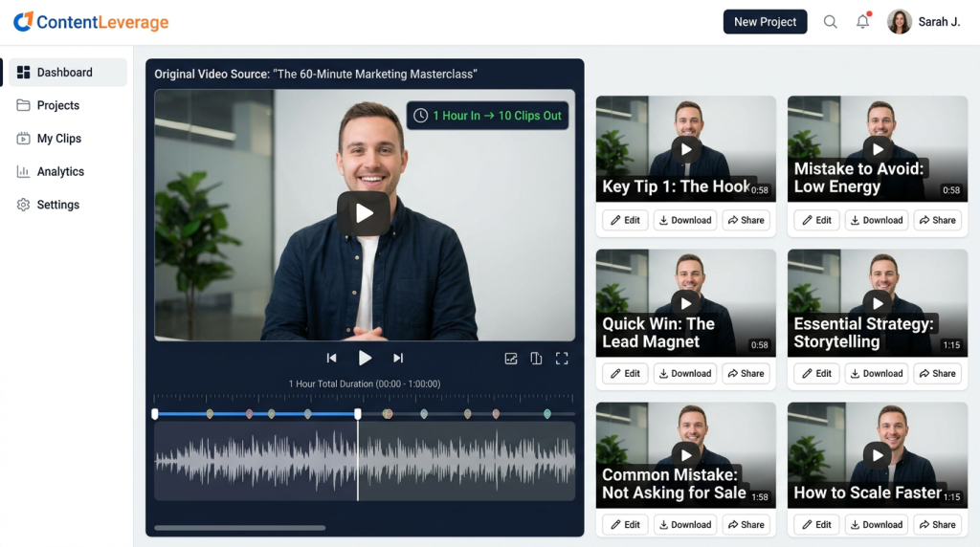Viewport: 980px width, 547px height.
Task: Click the split view icon beside fullscreen
Action: [536, 359]
